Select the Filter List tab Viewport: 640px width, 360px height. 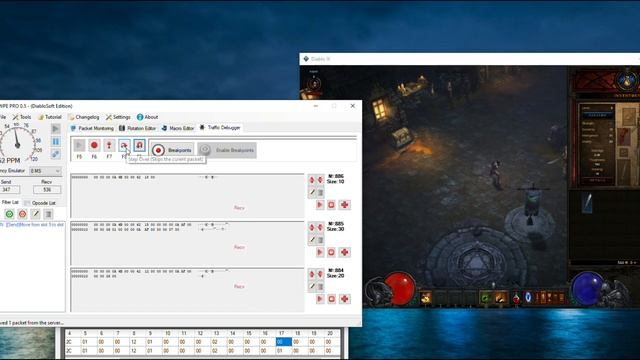click(x=10, y=202)
